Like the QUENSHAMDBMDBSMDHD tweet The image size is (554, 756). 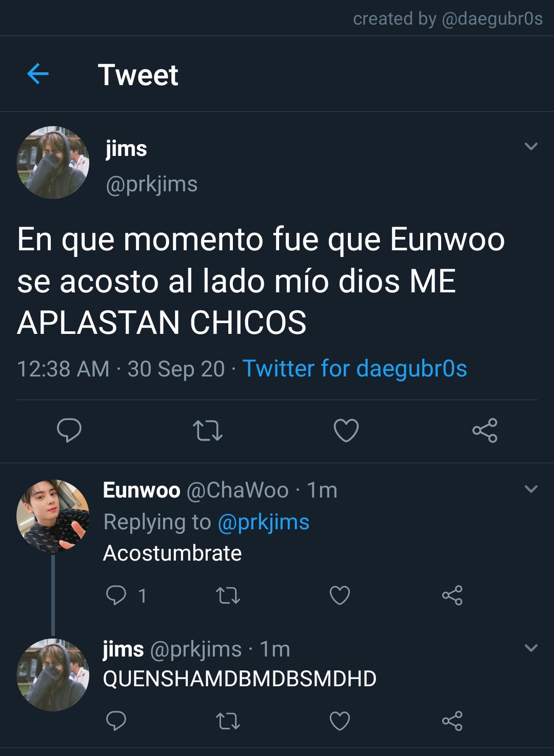pyautogui.click(x=340, y=721)
